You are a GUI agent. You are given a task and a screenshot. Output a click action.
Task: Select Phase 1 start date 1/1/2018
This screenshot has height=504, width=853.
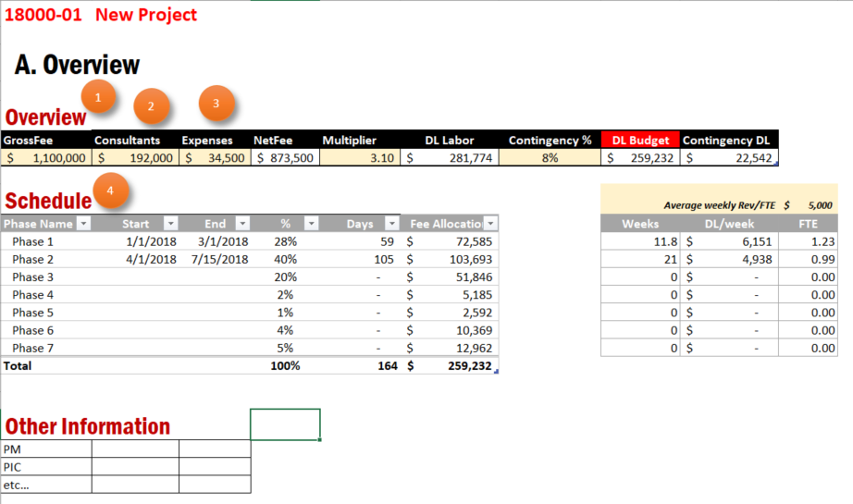click(x=151, y=241)
